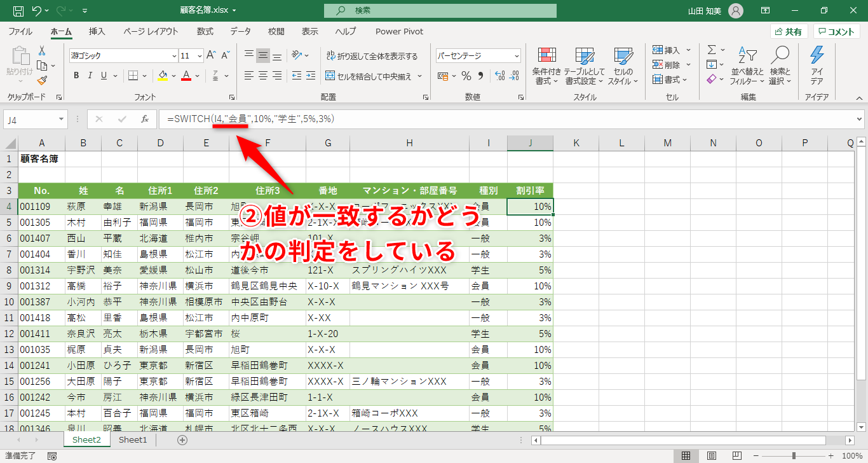This screenshot has width=868, height=463.
Task: Click in the search (検索) box
Action: [x=440, y=11]
